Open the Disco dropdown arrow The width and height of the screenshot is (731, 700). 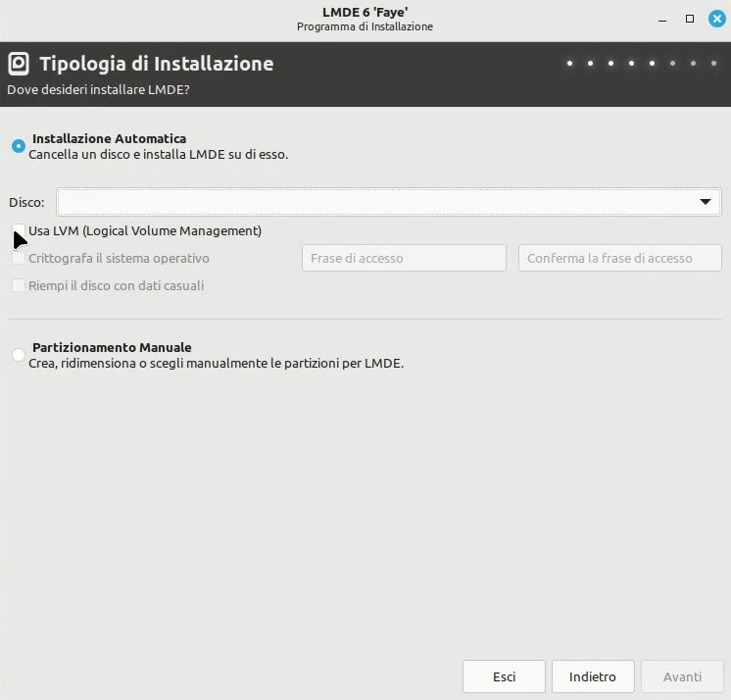[705, 202]
